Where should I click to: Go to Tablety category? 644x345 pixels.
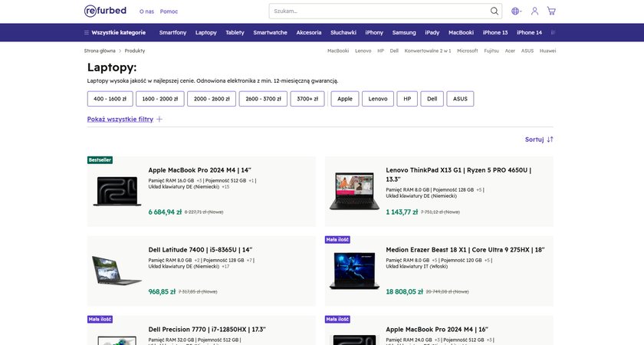[235, 32]
